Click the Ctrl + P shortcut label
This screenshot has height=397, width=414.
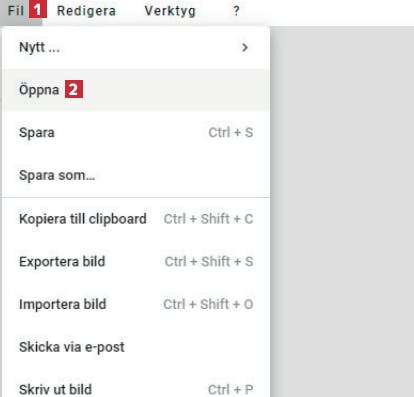pyautogui.click(x=230, y=389)
